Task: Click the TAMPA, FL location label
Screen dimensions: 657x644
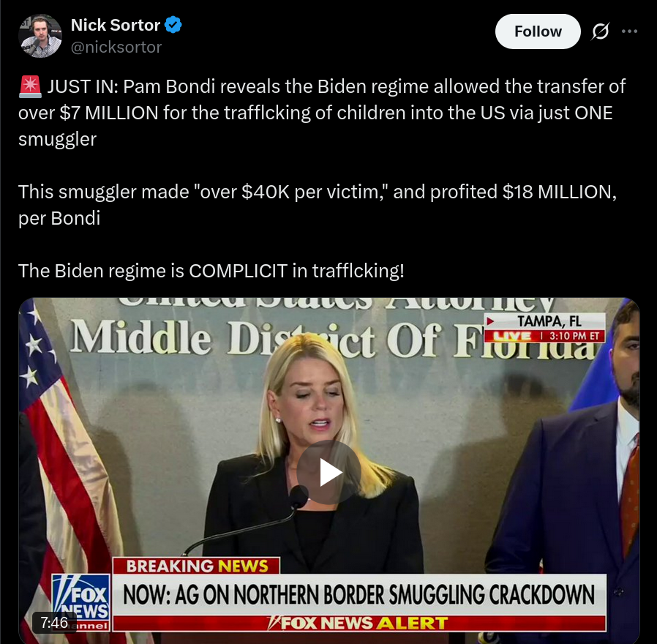Action: click(x=549, y=321)
